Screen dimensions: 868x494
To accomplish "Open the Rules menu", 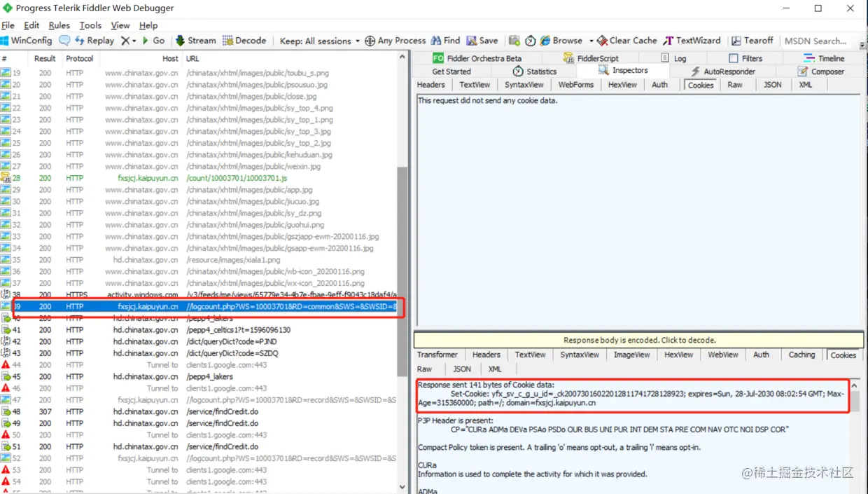I will pos(59,25).
